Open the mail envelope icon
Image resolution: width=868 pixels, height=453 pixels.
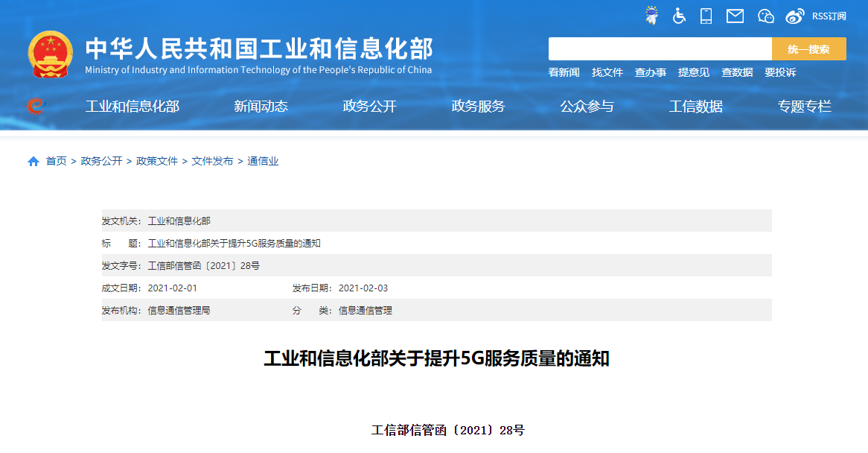(x=735, y=16)
